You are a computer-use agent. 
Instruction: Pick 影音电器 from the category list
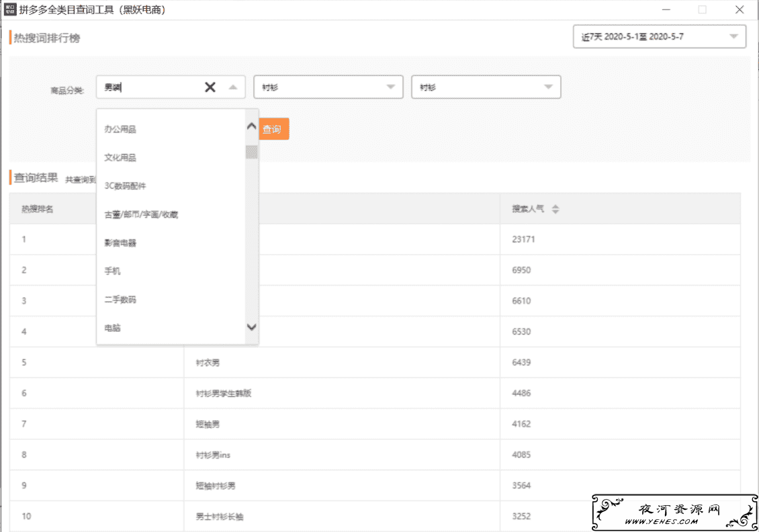click(120, 242)
